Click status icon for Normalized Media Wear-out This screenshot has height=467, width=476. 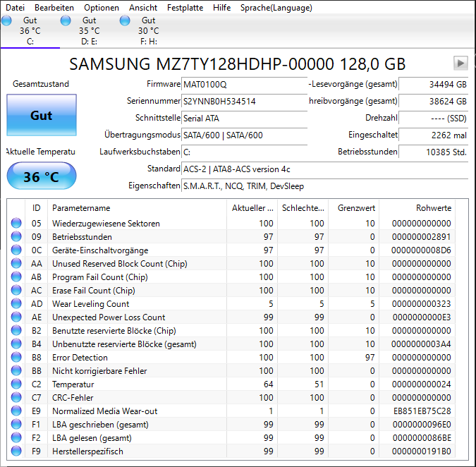(x=16, y=411)
